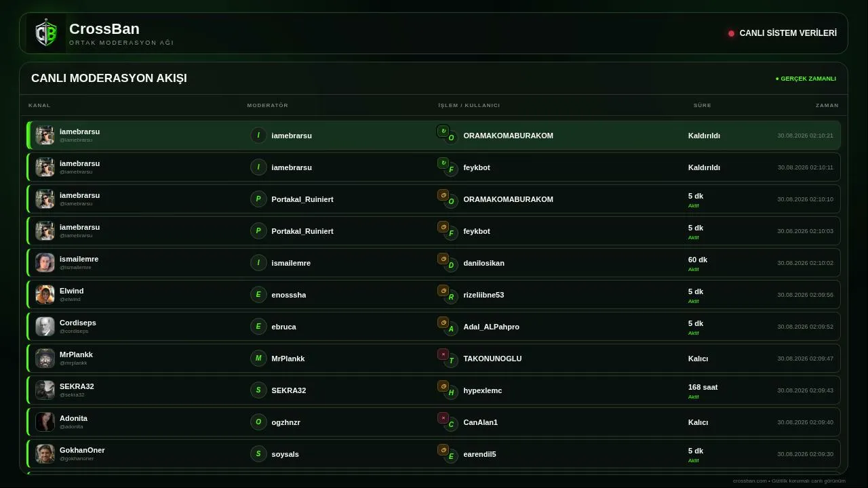Viewport: 868px width, 488px height.
Task: Click the CrossBan shield logo
Action: pos(46,33)
